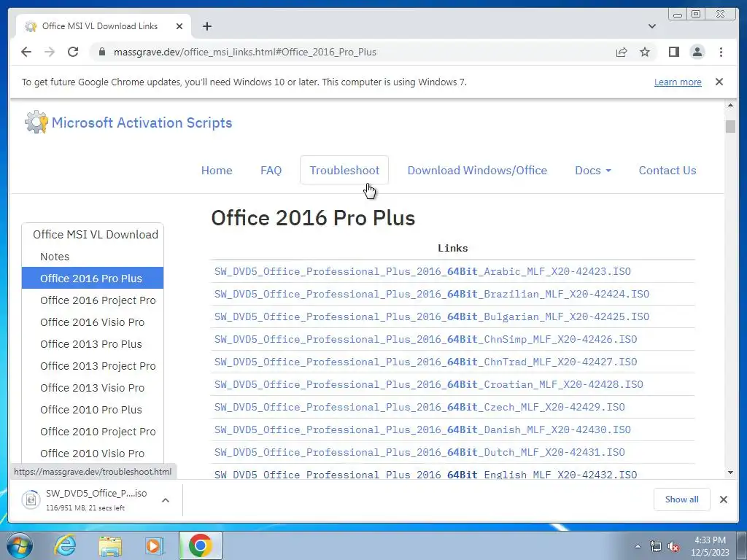The height and width of the screenshot is (560, 747).
Task: Bookmark this page with the star
Action: coord(645,52)
